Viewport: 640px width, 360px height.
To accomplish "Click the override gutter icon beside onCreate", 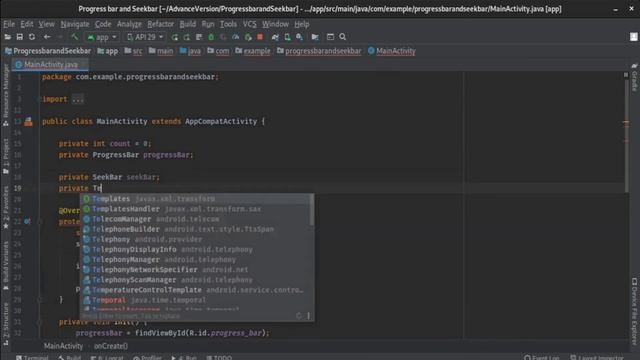I will pyautogui.click(x=27, y=221).
